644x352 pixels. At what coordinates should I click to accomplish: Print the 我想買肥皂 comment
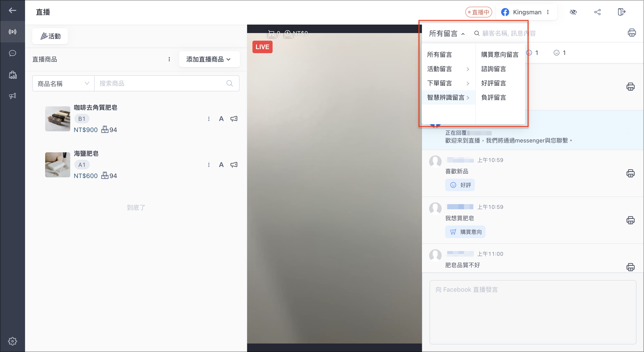(630, 220)
